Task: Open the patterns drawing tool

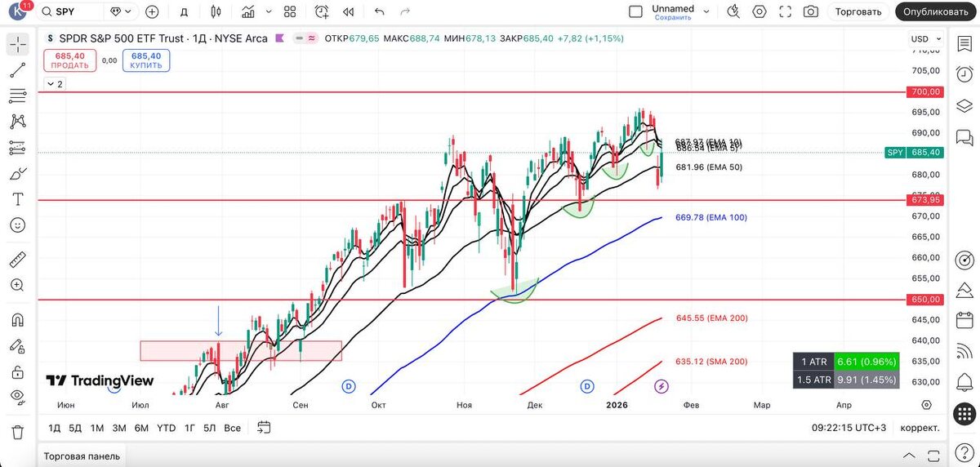Action: tap(17, 122)
